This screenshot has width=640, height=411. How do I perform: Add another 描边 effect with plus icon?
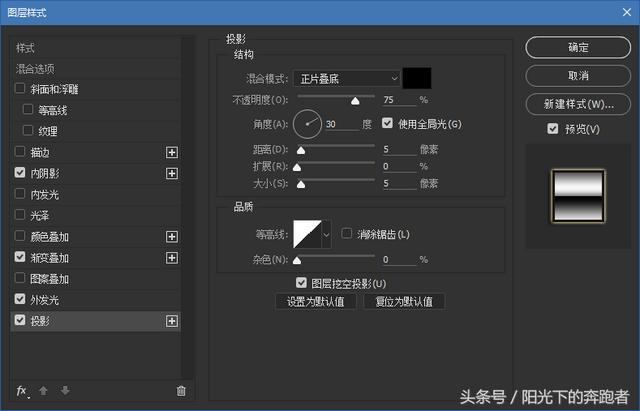(x=172, y=153)
